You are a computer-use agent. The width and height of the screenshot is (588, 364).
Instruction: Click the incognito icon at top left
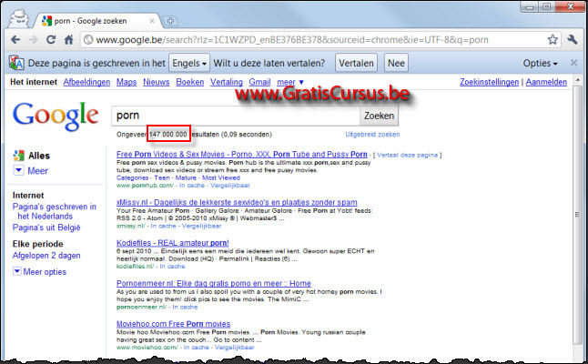[19, 18]
